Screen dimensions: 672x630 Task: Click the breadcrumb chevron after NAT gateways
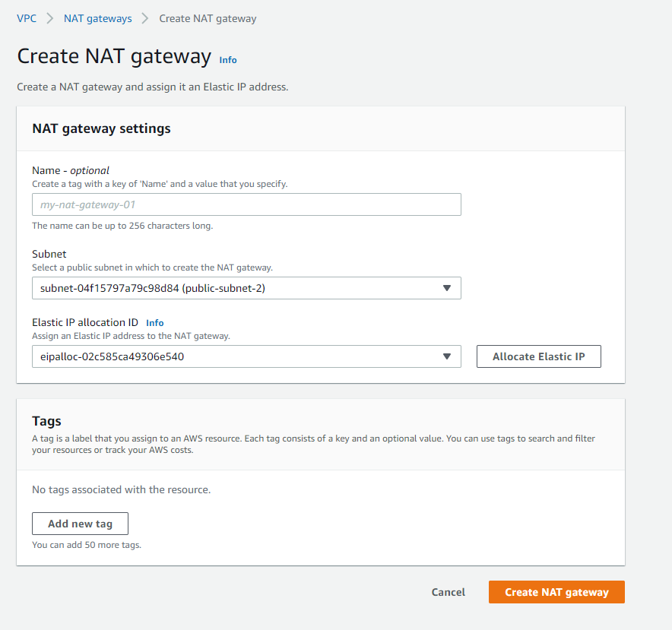pyautogui.click(x=145, y=18)
